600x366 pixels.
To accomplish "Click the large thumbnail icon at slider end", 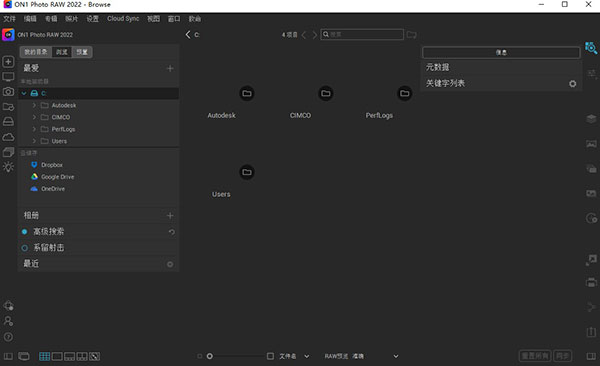I will 270,356.
